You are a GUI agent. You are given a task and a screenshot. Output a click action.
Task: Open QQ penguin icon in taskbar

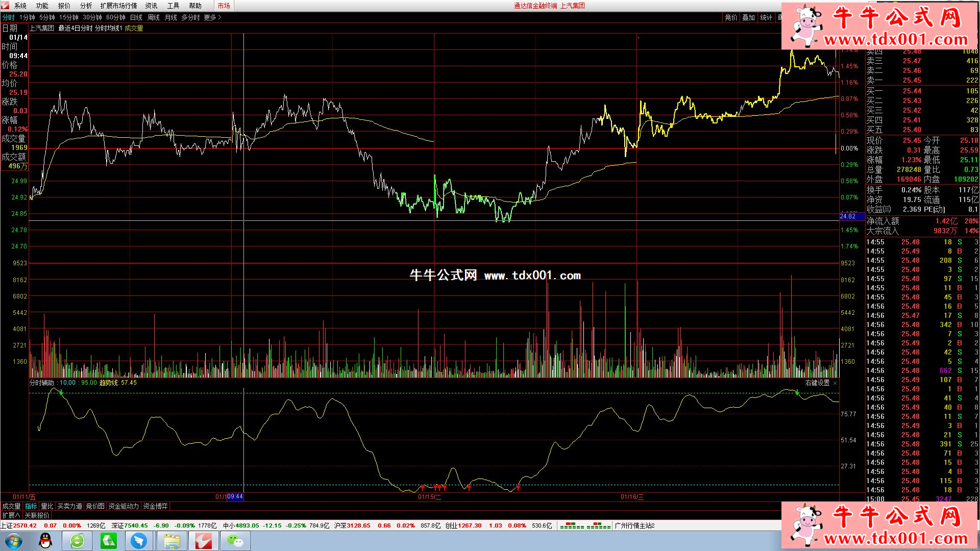coord(46,540)
